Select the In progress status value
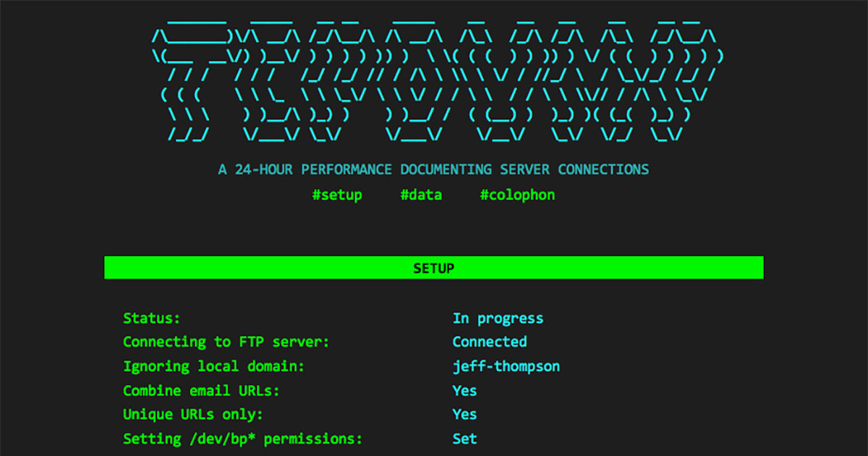The height and width of the screenshot is (456, 868). click(497, 318)
